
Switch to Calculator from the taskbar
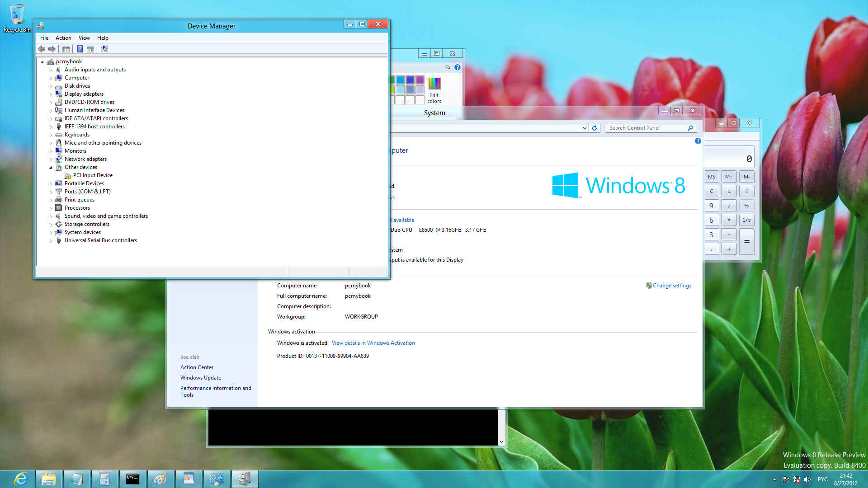click(104, 479)
